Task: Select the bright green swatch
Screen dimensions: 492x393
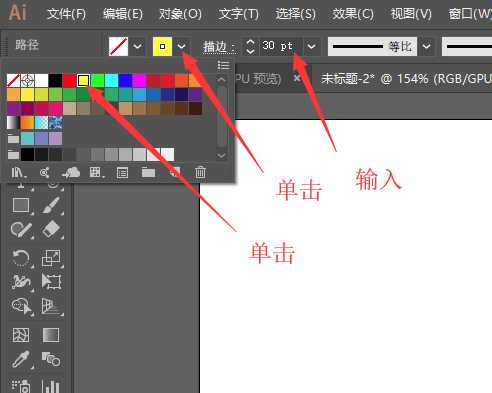Action: 97,80
